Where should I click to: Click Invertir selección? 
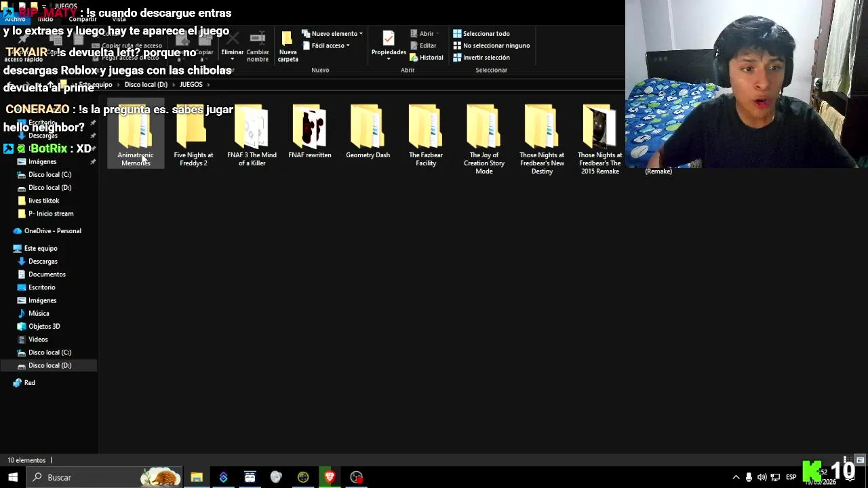point(481,58)
